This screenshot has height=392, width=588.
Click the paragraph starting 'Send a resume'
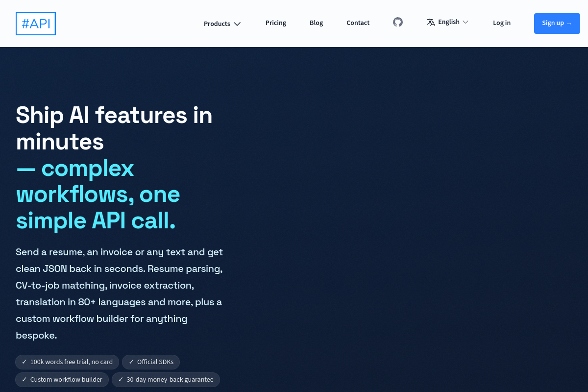click(x=120, y=294)
